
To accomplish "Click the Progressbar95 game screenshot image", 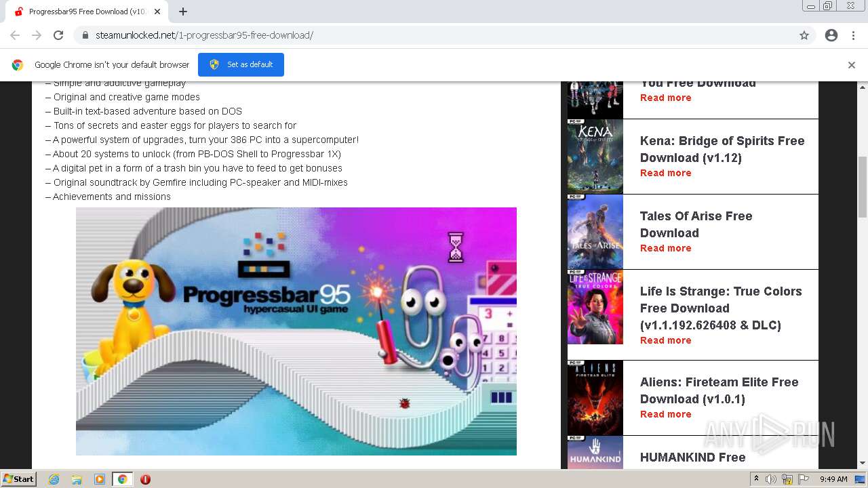I will (x=296, y=331).
